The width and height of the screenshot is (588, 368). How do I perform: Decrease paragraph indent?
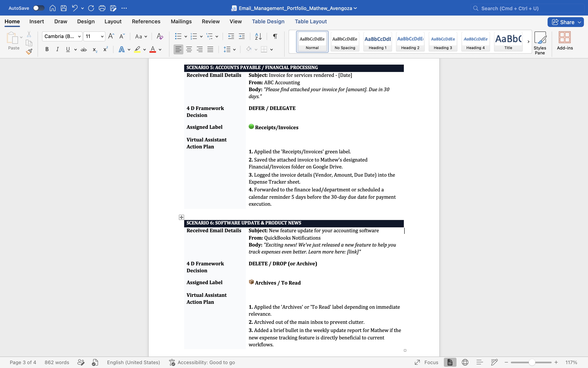[231, 36]
